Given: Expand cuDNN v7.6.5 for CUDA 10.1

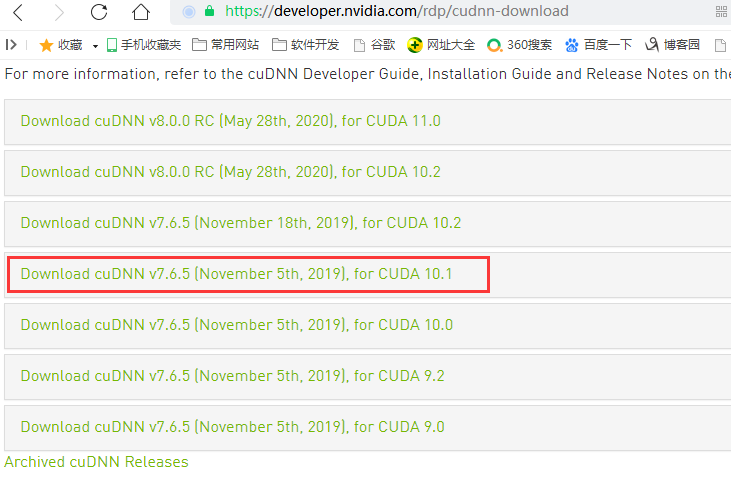Looking at the screenshot, I should coord(367,274).
